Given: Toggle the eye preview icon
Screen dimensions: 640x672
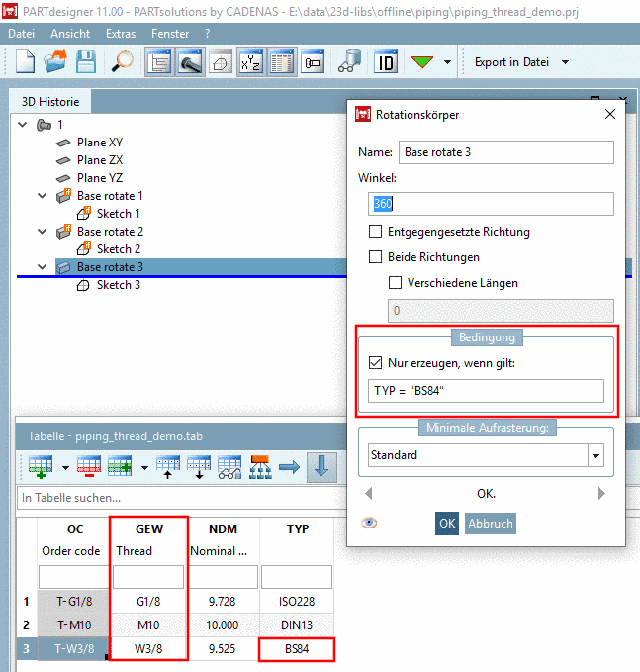Looking at the screenshot, I should pos(369,523).
